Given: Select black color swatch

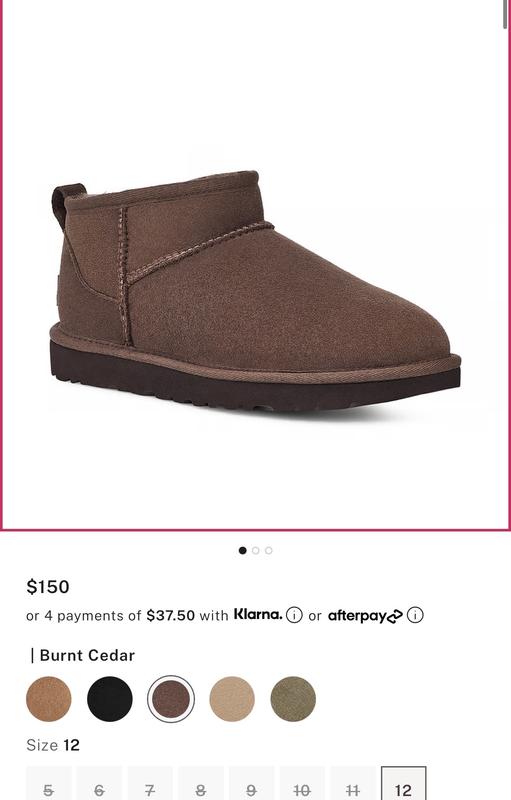Looking at the screenshot, I should point(110,699).
